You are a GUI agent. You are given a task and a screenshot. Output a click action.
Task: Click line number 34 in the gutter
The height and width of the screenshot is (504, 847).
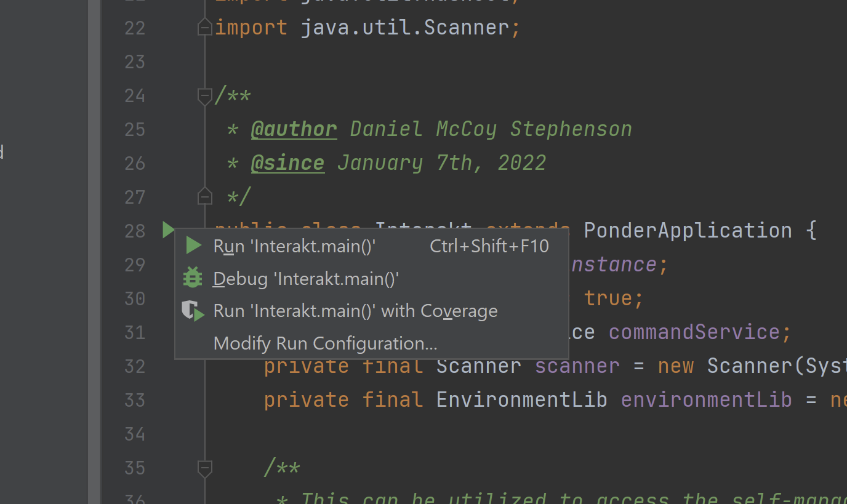coord(134,434)
